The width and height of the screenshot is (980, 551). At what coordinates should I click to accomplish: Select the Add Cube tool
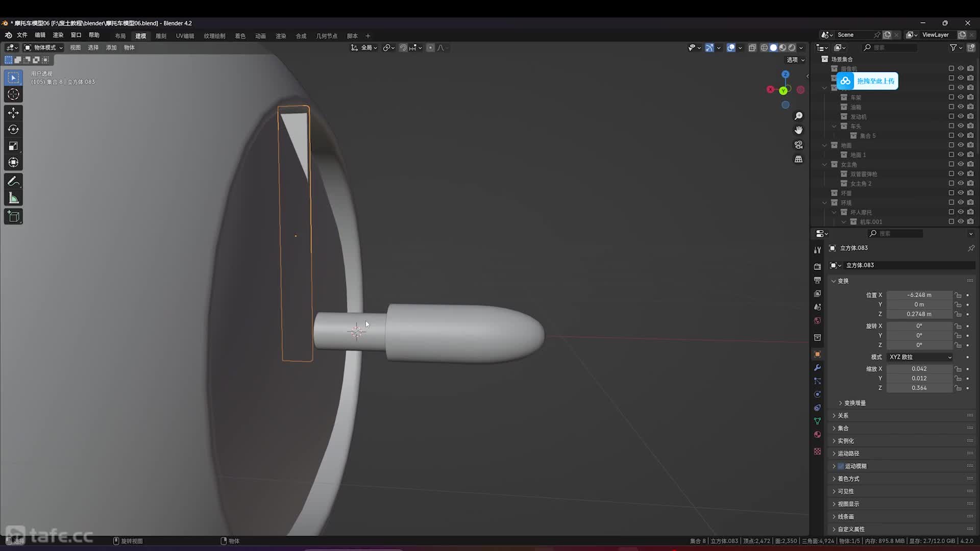tap(13, 217)
